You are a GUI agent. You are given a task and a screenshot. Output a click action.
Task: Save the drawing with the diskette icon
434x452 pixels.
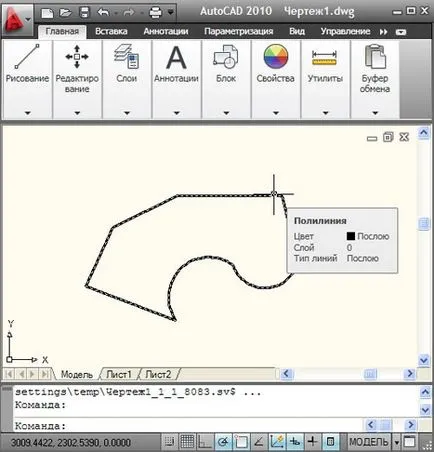[84, 13]
